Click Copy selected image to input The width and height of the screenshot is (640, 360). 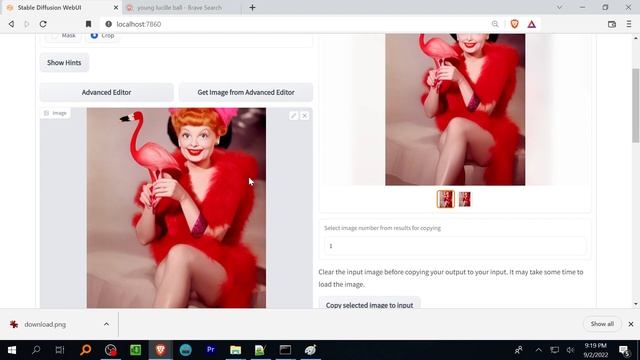[x=369, y=304]
